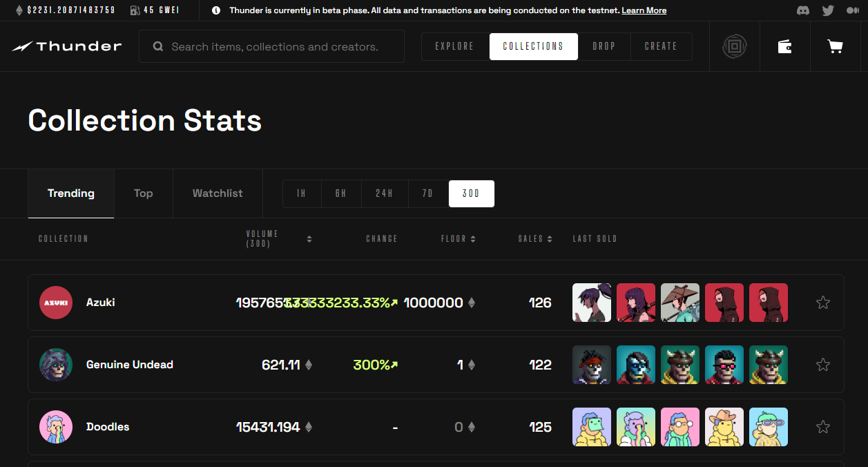Click Azuki floor price 1000000
The height and width of the screenshot is (467, 868).
point(434,303)
